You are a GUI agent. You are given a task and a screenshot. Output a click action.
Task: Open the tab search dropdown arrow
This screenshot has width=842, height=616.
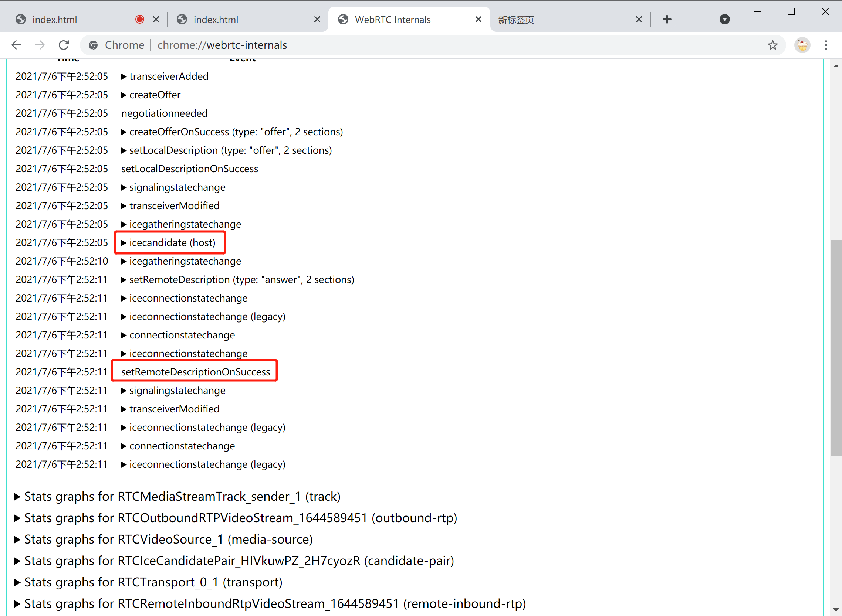[724, 19]
